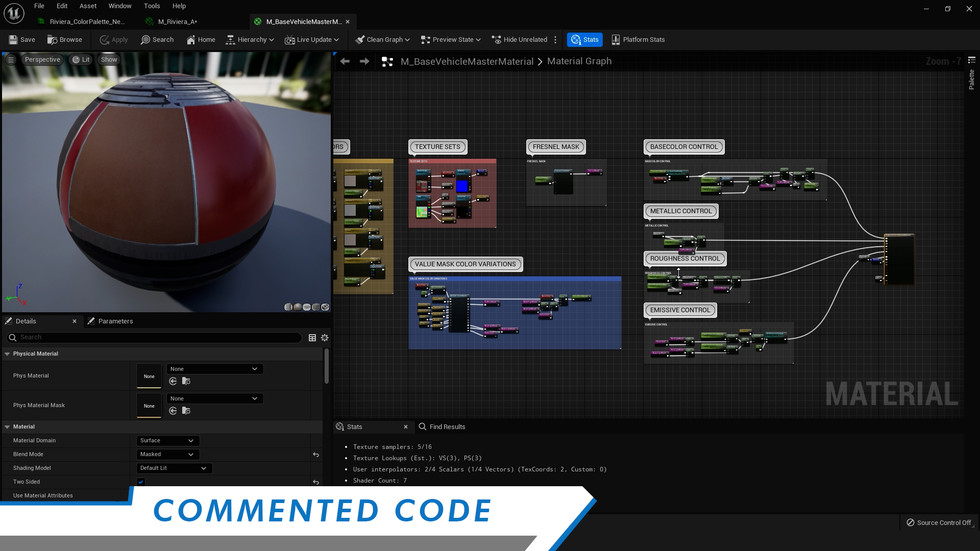
Task: Open the Tools menu
Action: click(152, 6)
